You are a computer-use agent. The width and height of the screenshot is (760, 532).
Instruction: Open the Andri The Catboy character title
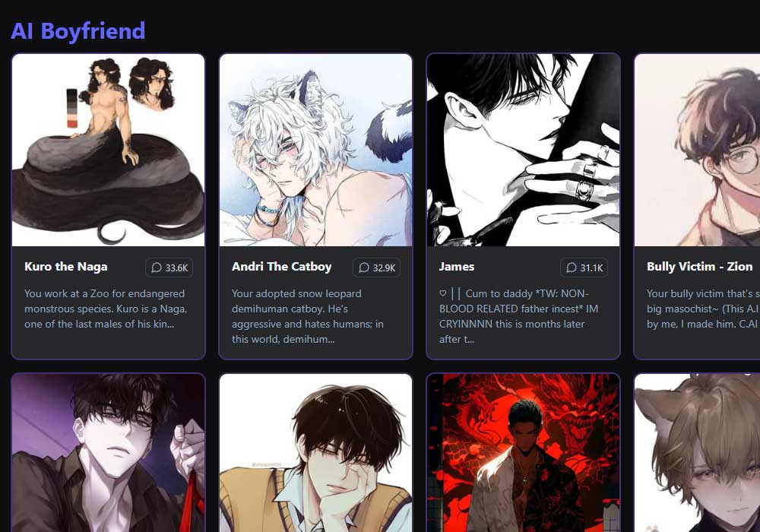[282, 267]
